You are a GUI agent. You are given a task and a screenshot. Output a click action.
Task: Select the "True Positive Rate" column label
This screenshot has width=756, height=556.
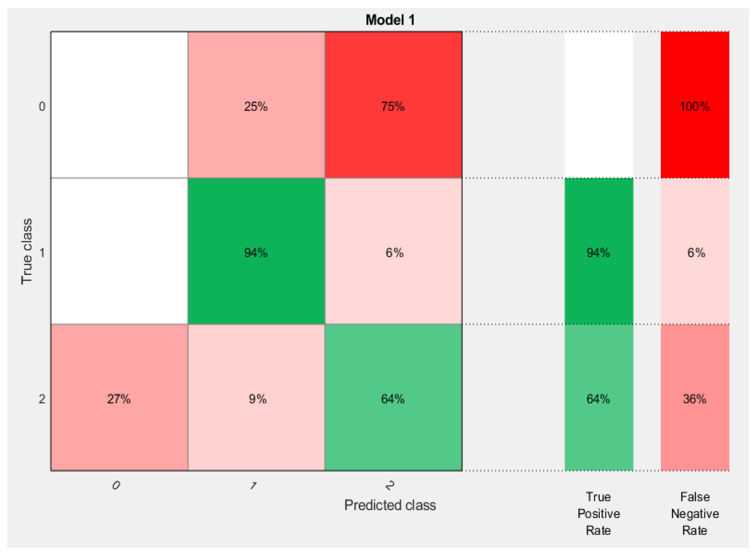click(x=598, y=513)
